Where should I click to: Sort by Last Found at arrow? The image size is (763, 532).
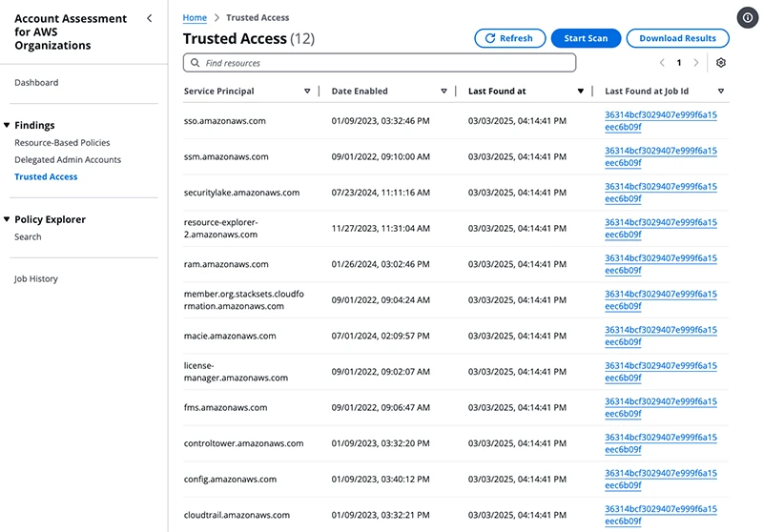click(580, 92)
